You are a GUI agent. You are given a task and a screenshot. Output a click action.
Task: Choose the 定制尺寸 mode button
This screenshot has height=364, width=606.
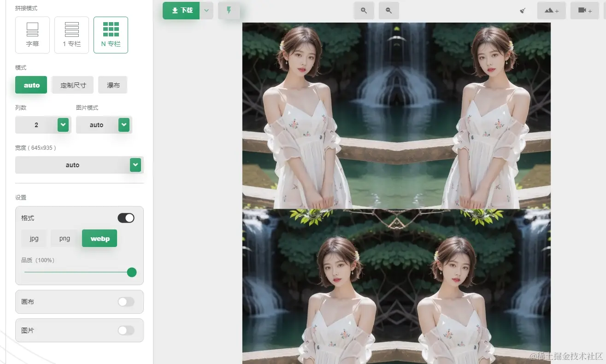coord(73,85)
